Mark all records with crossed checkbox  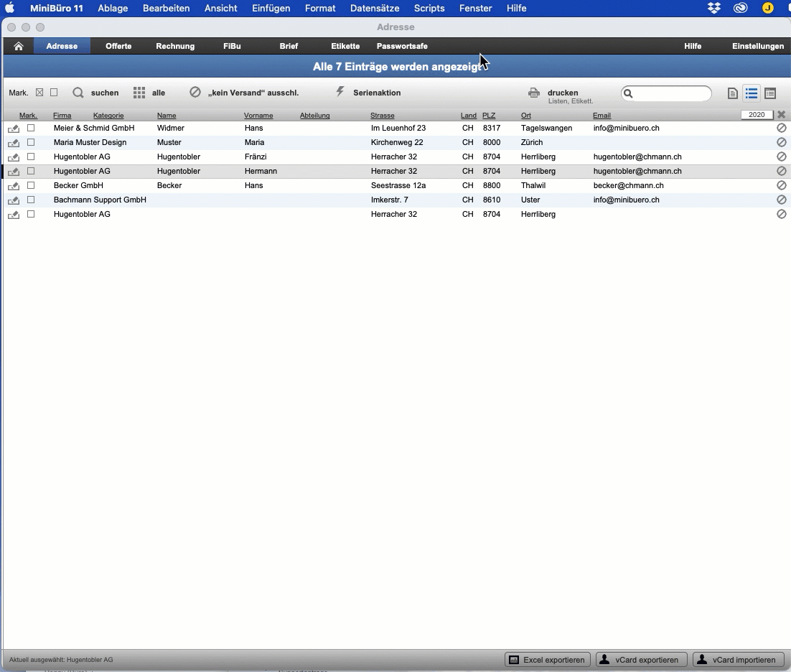pyautogui.click(x=39, y=93)
